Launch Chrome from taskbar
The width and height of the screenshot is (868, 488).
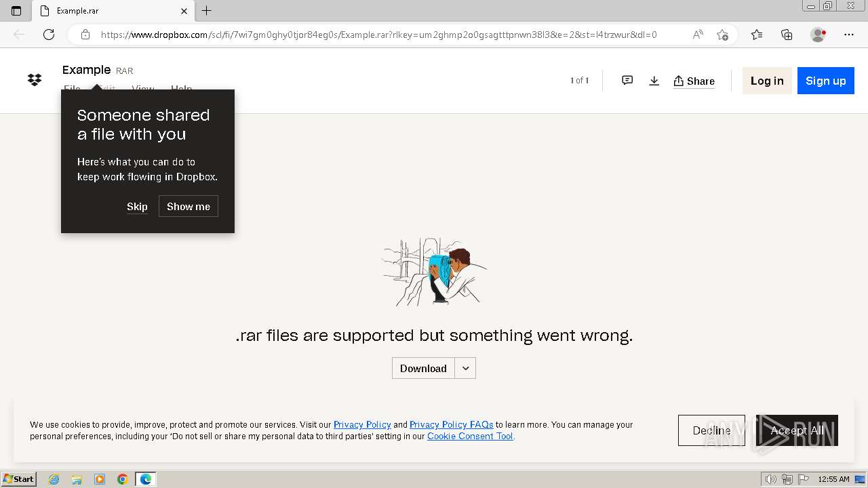tap(123, 479)
